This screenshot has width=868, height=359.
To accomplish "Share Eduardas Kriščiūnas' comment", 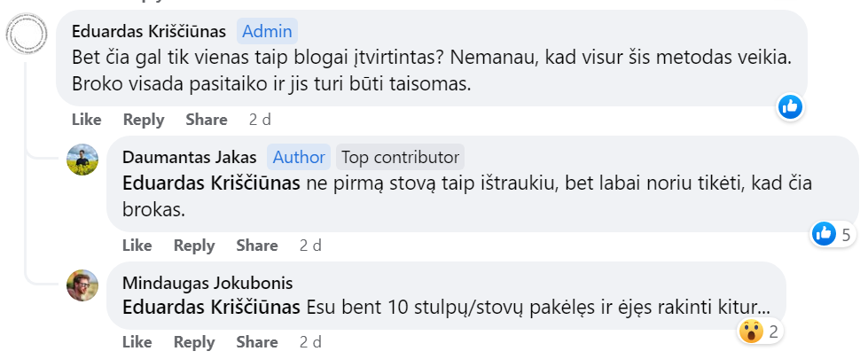I will tap(207, 120).
